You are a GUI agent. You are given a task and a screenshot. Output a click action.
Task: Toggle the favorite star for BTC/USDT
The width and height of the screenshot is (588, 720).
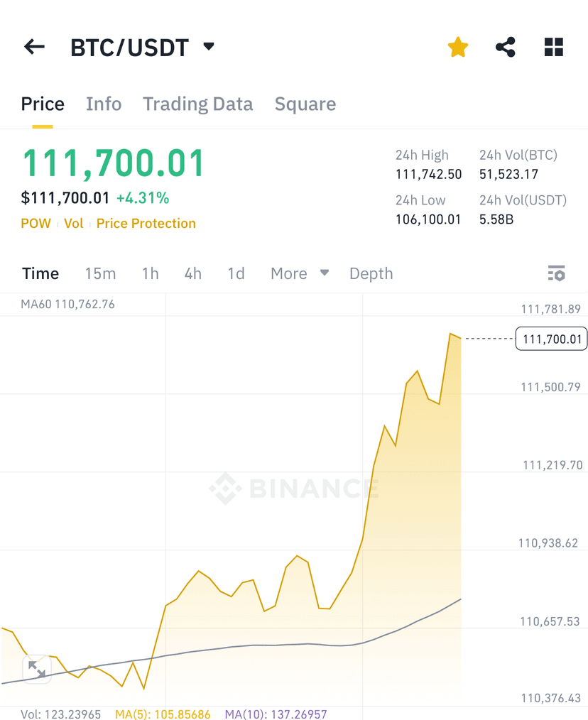tap(458, 48)
